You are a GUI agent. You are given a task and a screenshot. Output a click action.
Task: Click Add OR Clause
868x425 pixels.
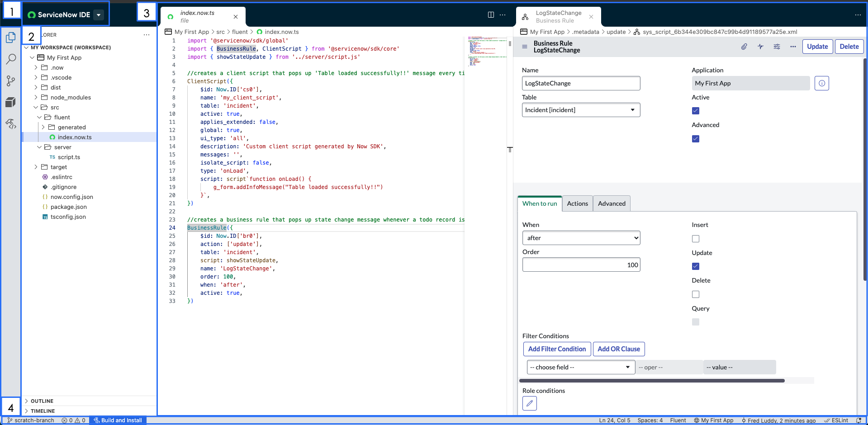tap(618, 349)
